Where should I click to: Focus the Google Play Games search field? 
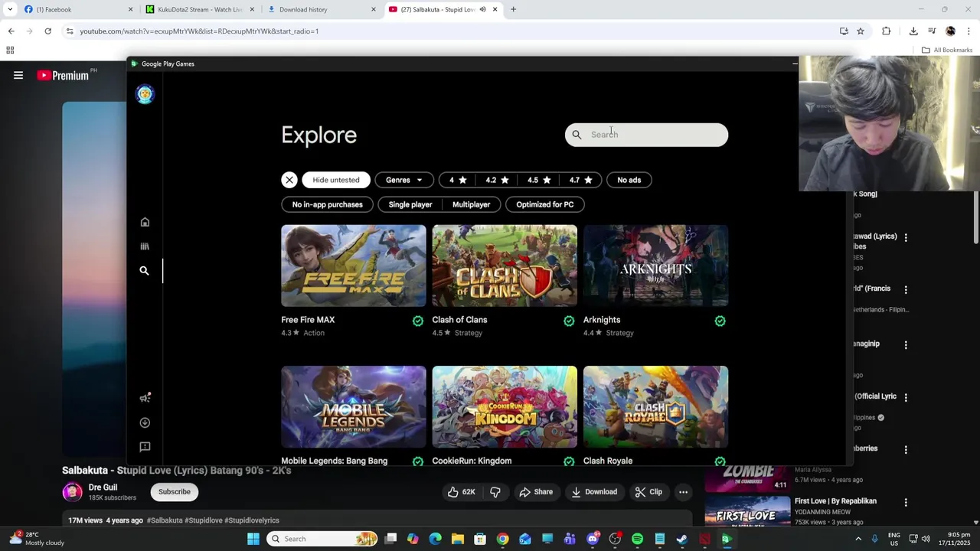tap(647, 135)
